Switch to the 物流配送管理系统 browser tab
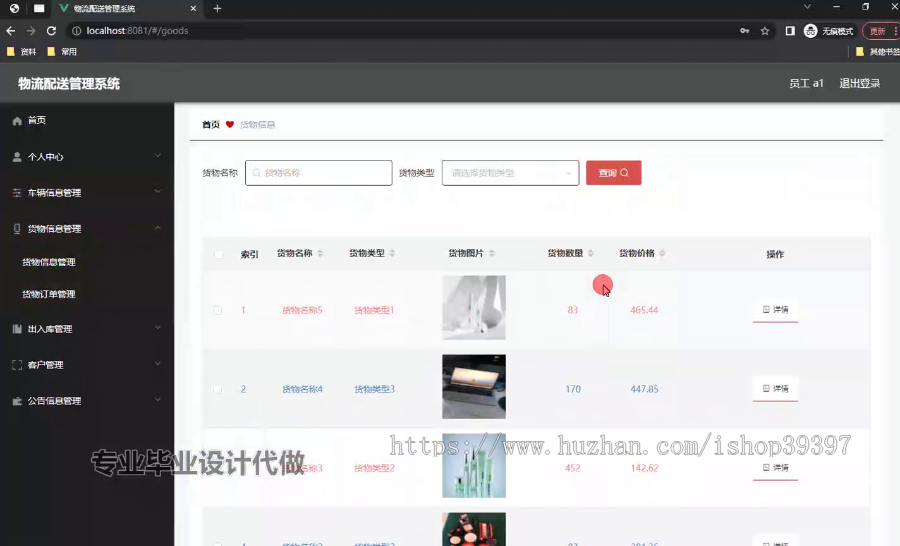The height and width of the screenshot is (546, 900). pos(126,9)
